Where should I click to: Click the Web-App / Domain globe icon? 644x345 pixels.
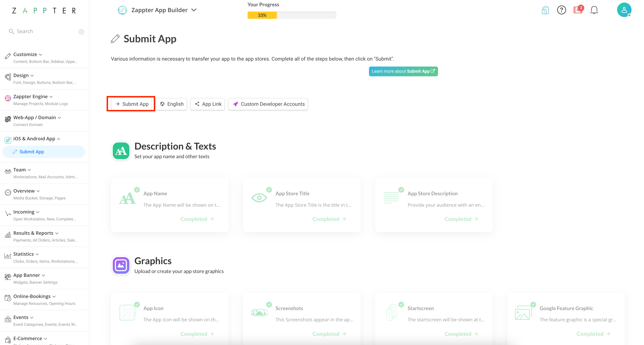pyautogui.click(x=8, y=119)
